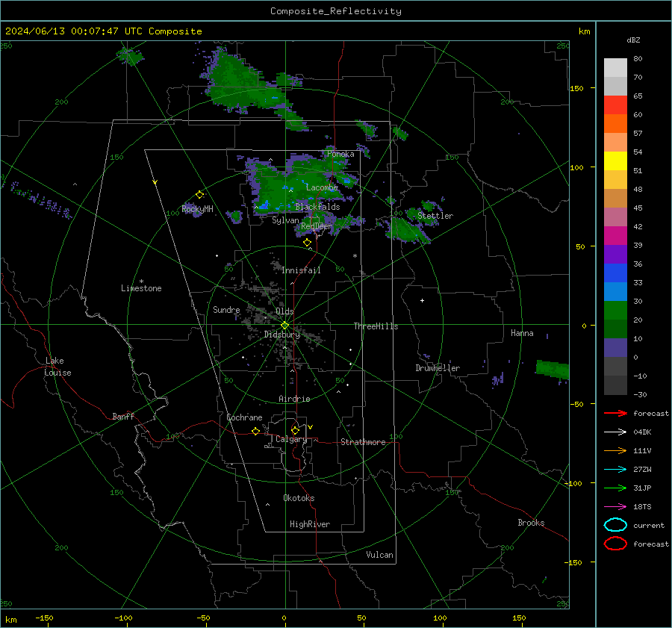The height and width of the screenshot is (628, 672).
Task: Click the green 31JP arrow icon
Action: [x=615, y=488]
